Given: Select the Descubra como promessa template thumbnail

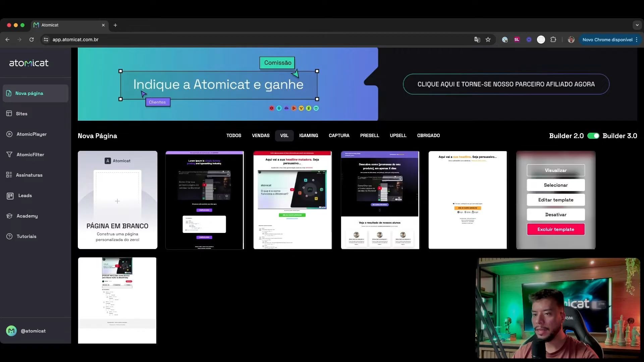Looking at the screenshot, I should [x=380, y=200].
